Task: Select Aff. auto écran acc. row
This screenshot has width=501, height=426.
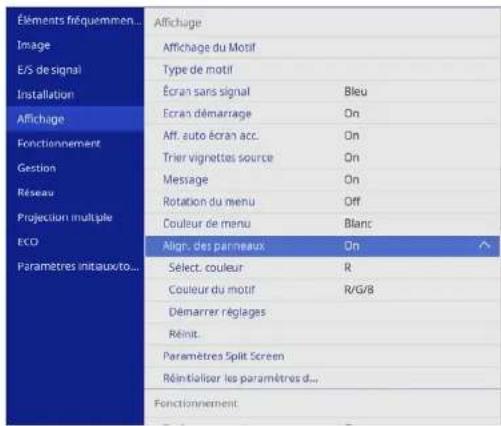Action: (x=322, y=135)
